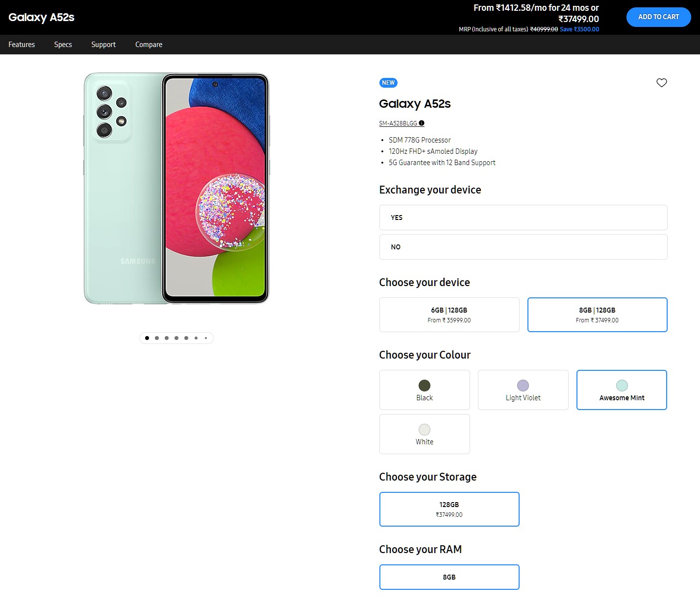This screenshot has height=606, width=700.
Task: Add phone to wishlist with heart icon
Action: [661, 83]
